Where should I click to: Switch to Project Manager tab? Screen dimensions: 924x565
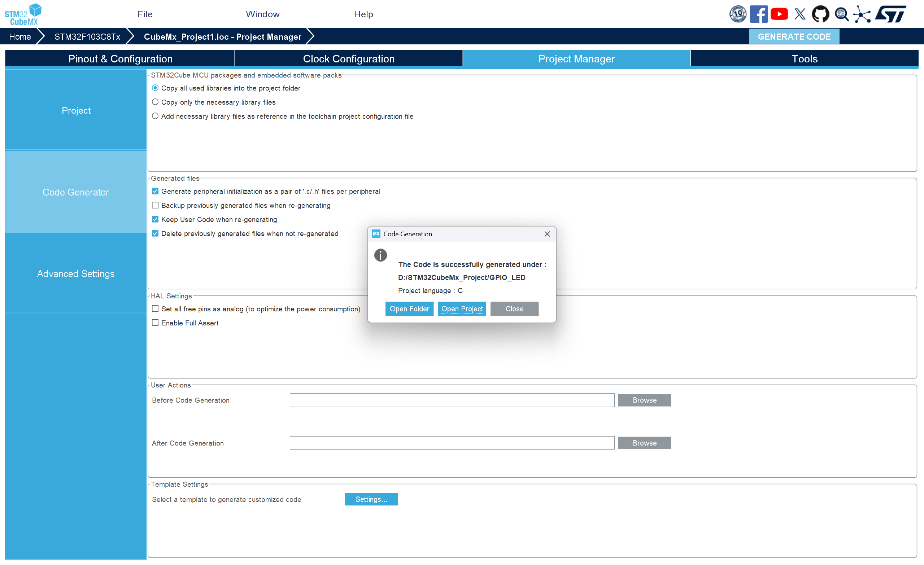576,59
